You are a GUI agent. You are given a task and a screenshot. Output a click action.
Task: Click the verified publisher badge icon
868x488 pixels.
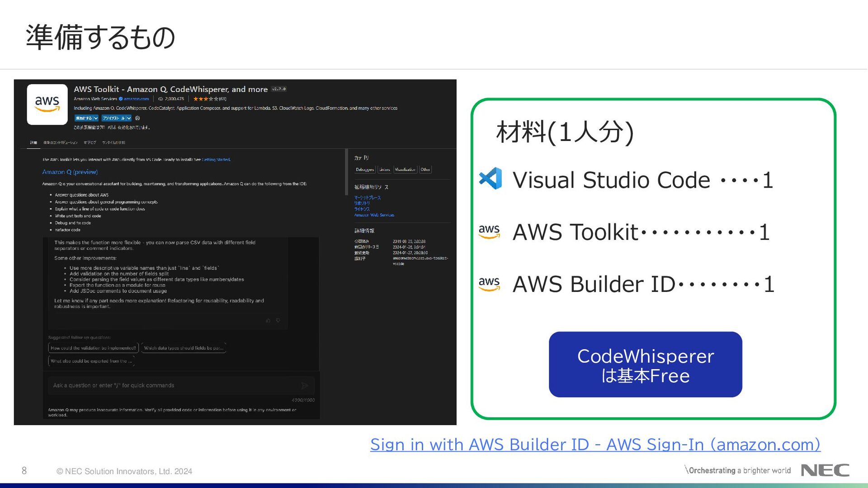click(121, 99)
